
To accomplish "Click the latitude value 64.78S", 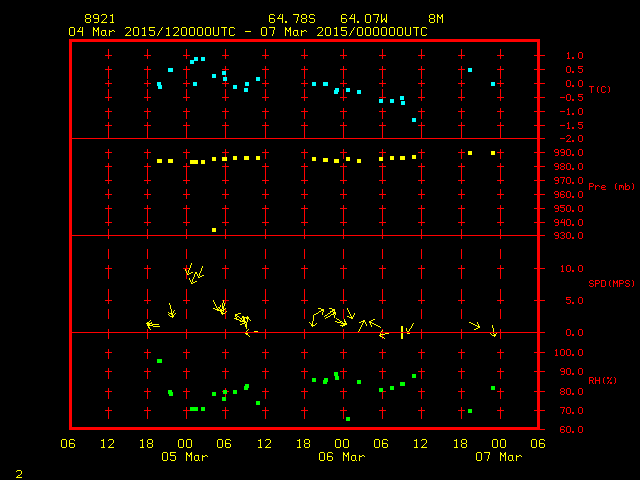I will point(287,19).
